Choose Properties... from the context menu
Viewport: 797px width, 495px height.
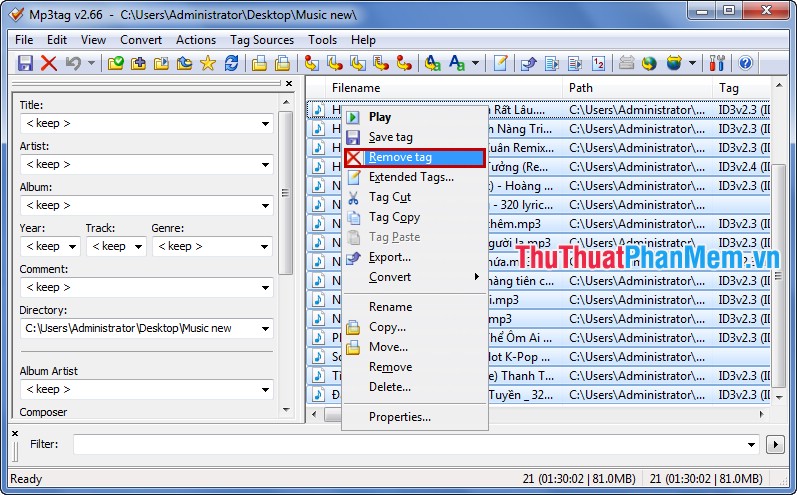pyautogui.click(x=415, y=417)
